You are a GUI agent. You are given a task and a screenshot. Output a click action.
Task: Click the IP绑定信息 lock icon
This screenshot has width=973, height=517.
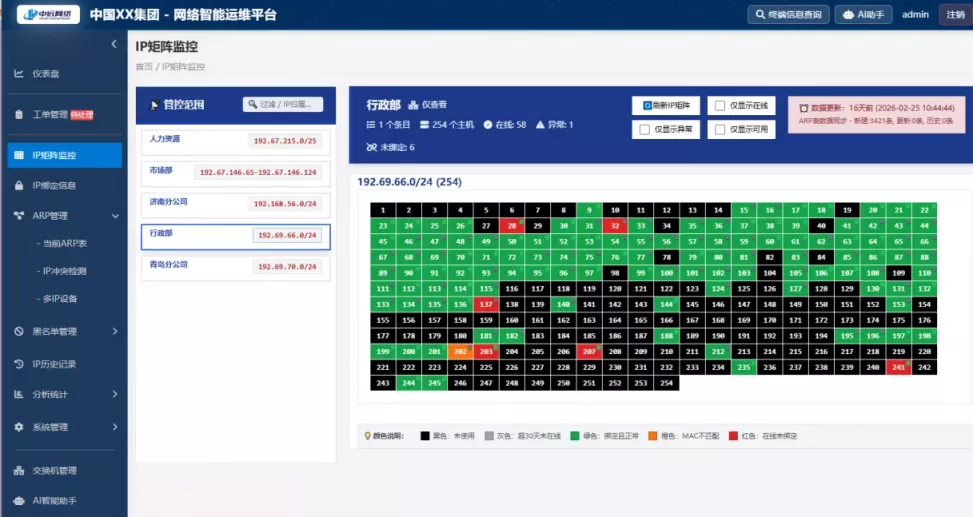coord(19,186)
